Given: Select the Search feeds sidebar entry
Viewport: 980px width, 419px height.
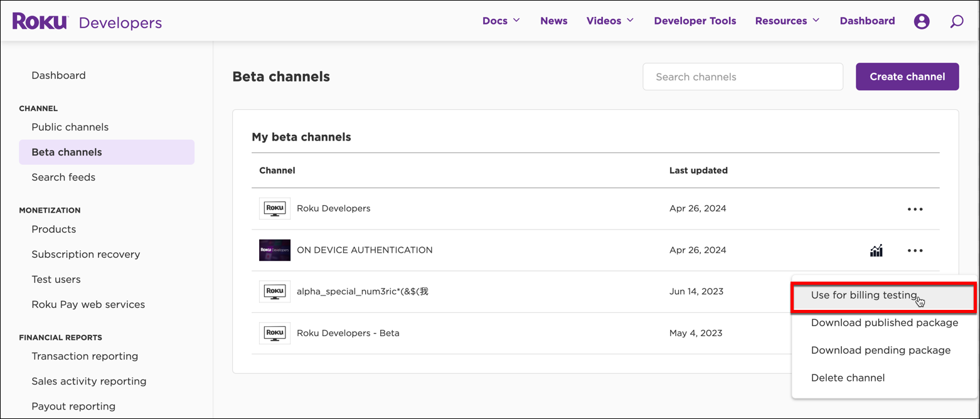Looking at the screenshot, I should pyautogui.click(x=63, y=177).
